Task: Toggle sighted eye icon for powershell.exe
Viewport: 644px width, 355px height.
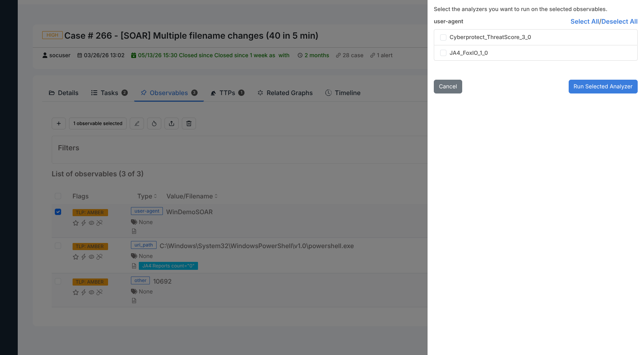Action: tap(91, 257)
